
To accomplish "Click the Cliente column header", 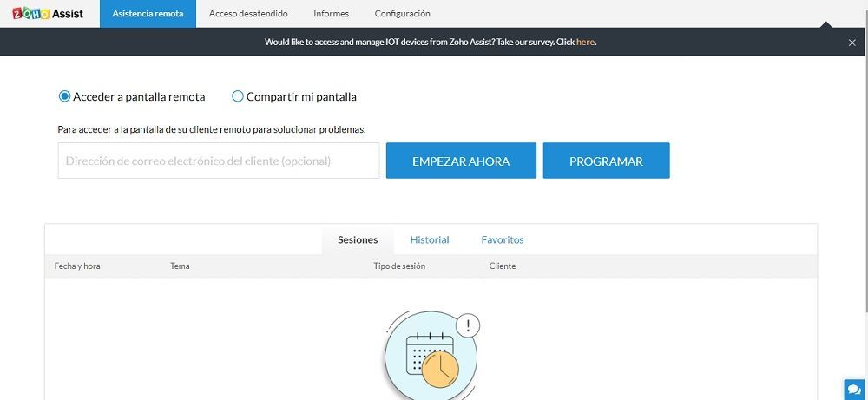I will (x=503, y=266).
